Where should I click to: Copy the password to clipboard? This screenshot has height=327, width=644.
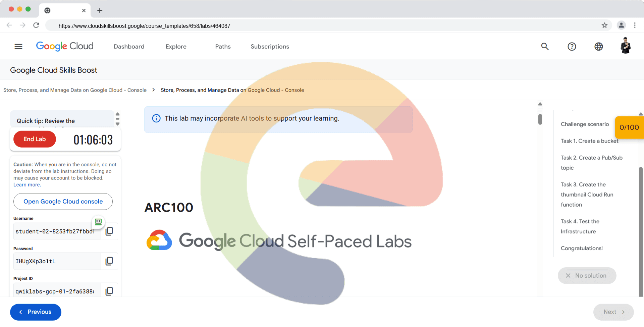[x=109, y=261]
